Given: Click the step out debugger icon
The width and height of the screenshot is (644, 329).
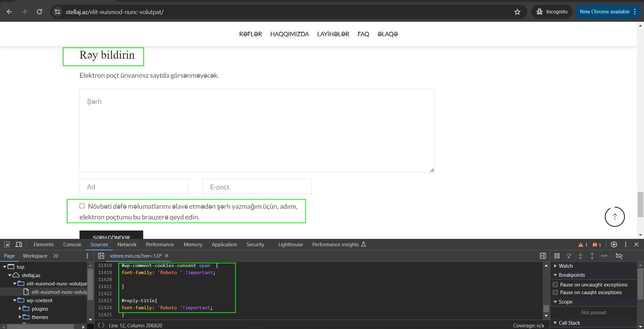Looking at the screenshot, I should point(592,256).
